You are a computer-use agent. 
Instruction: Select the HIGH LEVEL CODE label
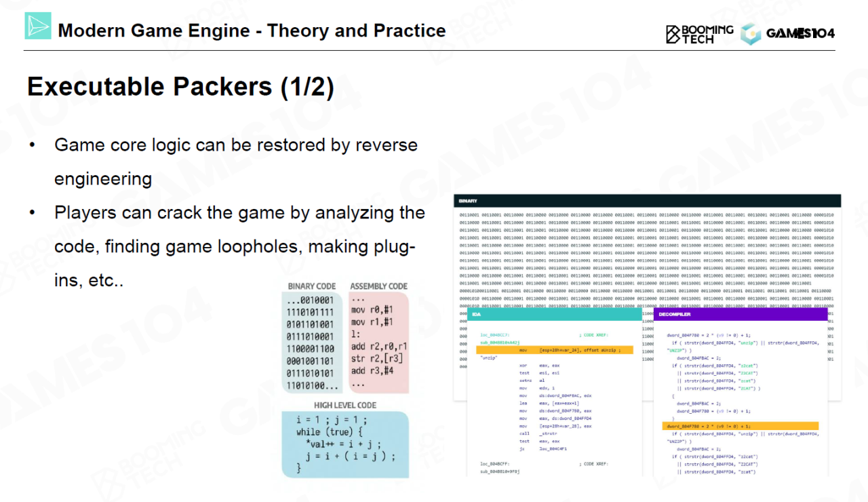point(345,405)
